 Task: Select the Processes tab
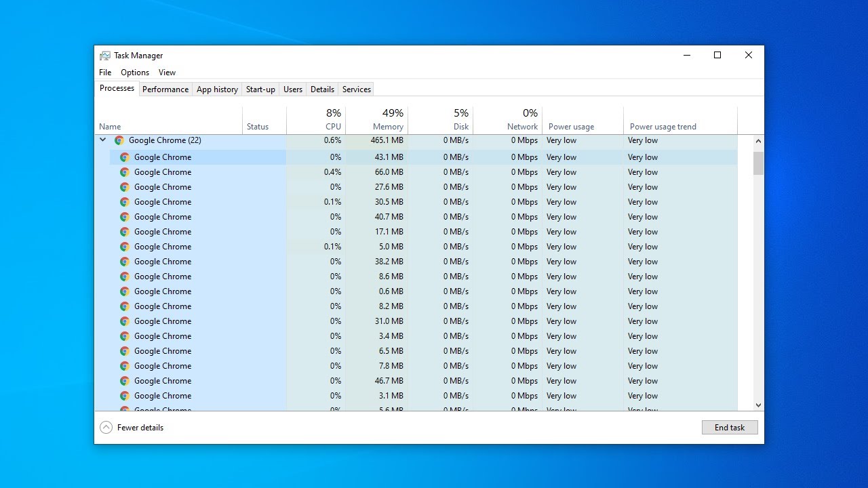117,88
